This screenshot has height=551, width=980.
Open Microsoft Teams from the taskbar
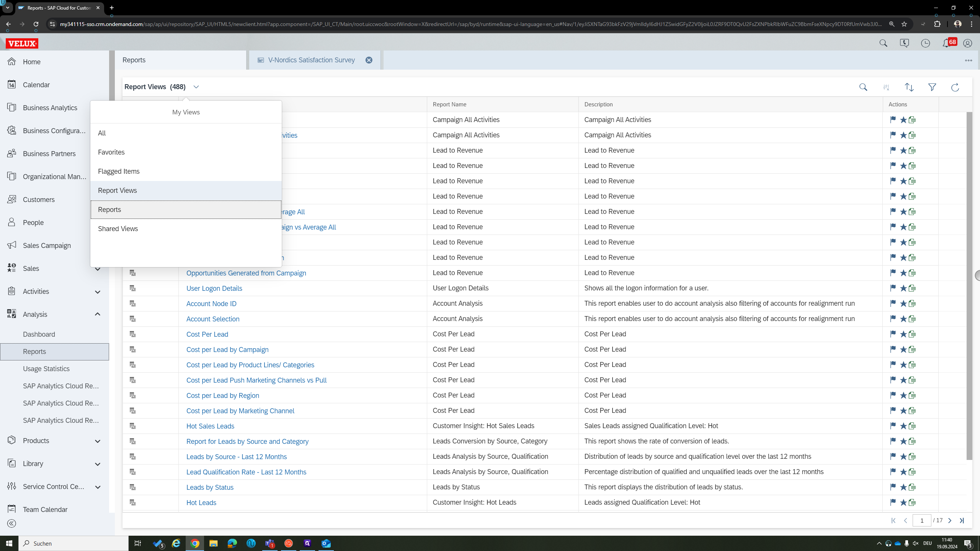click(x=270, y=543)
